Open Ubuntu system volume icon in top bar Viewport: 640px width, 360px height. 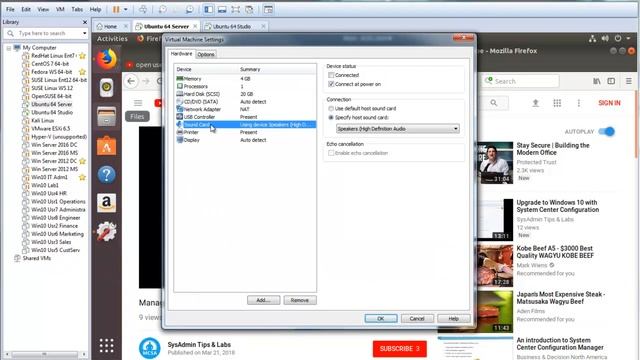(x=605, y=38)
